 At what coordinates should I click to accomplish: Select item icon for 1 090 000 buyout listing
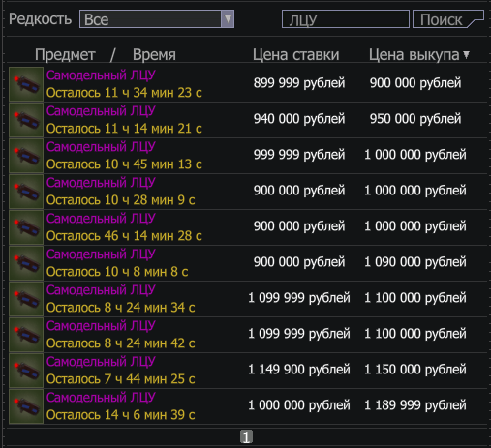point(26,263)
